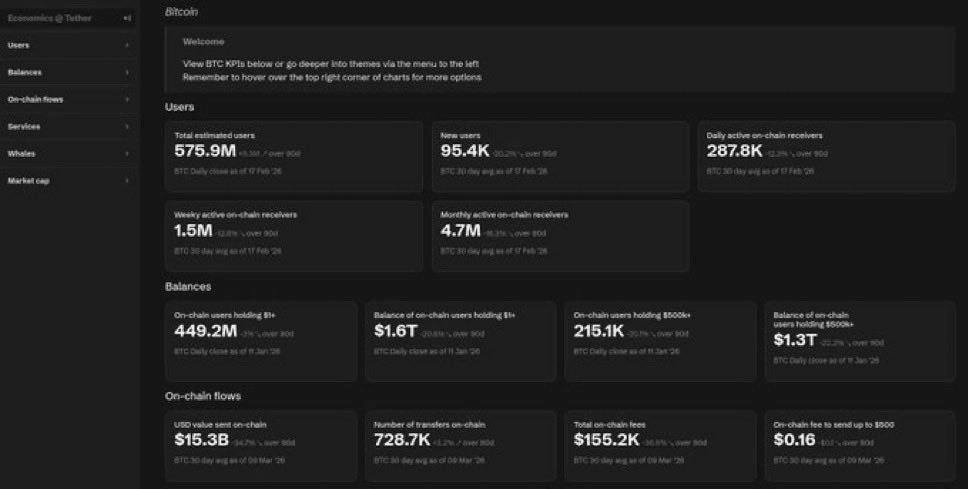Click the Daily active on-chain receivers card
Screen dimensions: 968x489
point(827,156)
